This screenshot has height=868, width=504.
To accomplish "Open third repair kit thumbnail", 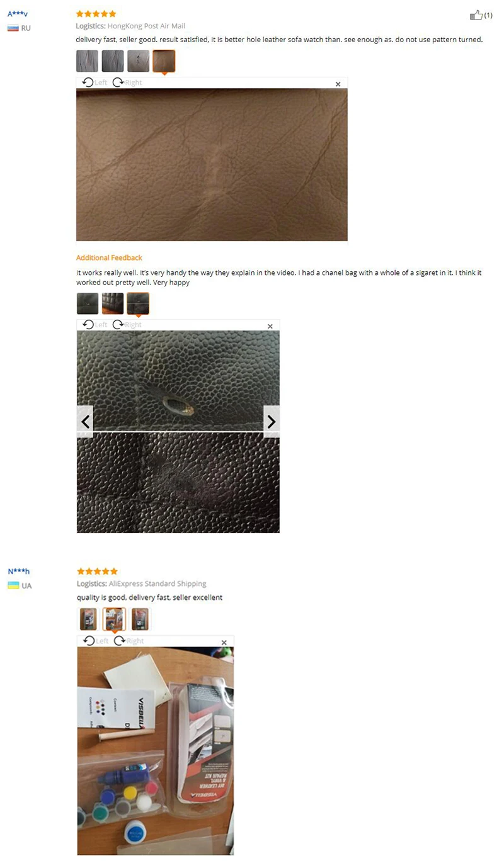I will click(140, 619).
